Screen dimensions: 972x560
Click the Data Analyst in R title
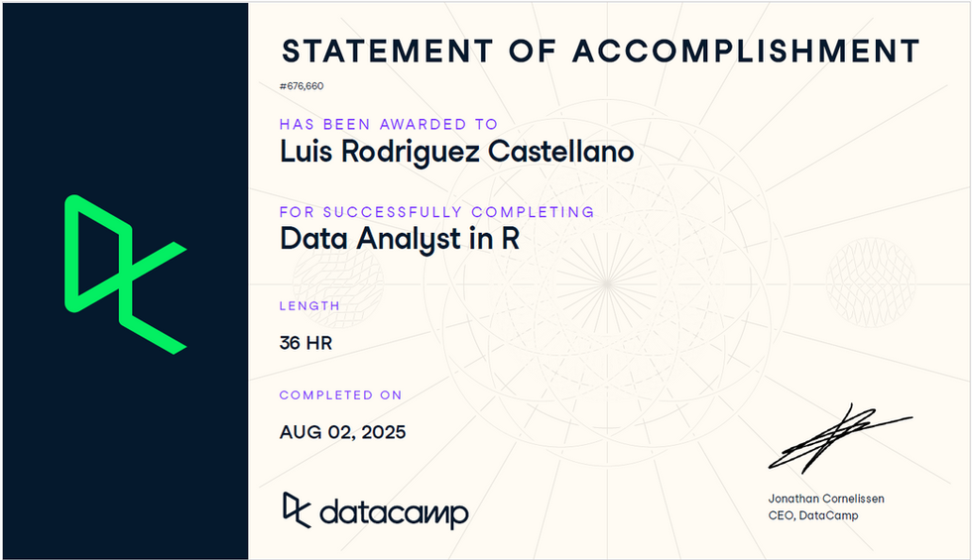tap(400, 239)
